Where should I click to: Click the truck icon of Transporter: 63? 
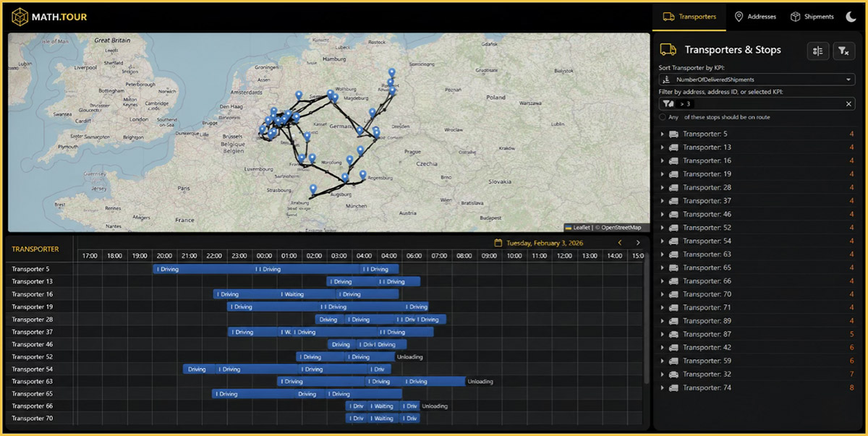point(673,255)
